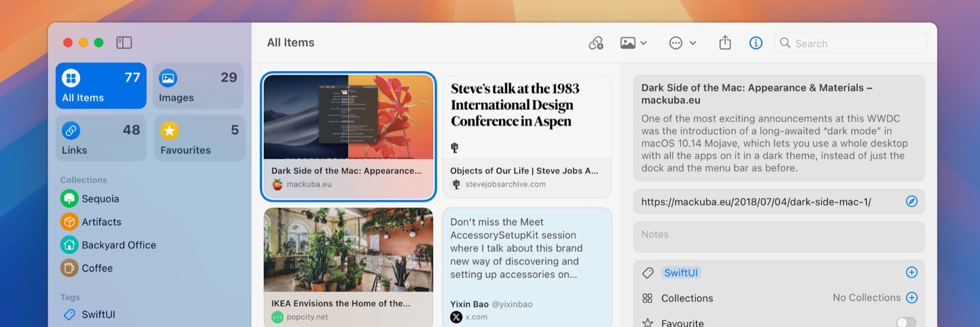Viewport: 980px width, 327px height.
Task: Open the Yixin Bao AccessorySetupKit post card
Action: [x=527, y=267]
